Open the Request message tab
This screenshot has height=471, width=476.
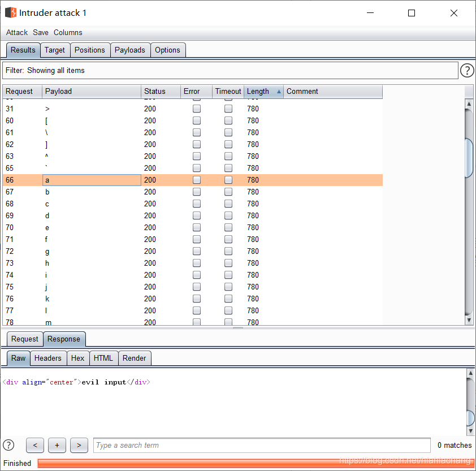tap(25, 339)
